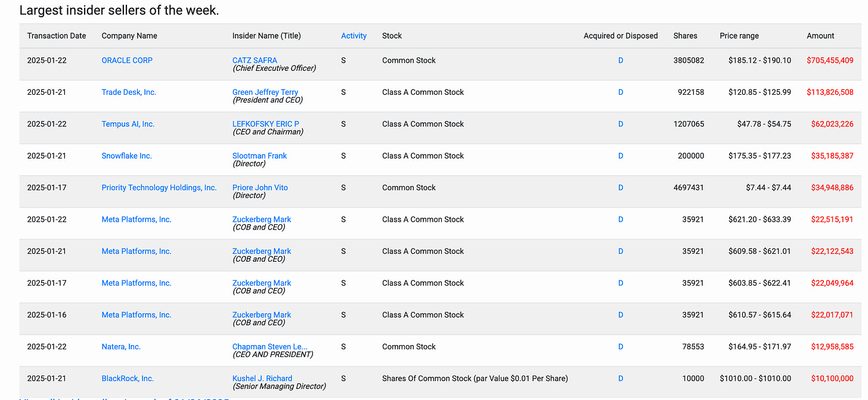Viewport: 868px width, 400px height.
Task: Click the D link in ORACLE CORP row
Action: pyautogui.click(x=621, y=60)
